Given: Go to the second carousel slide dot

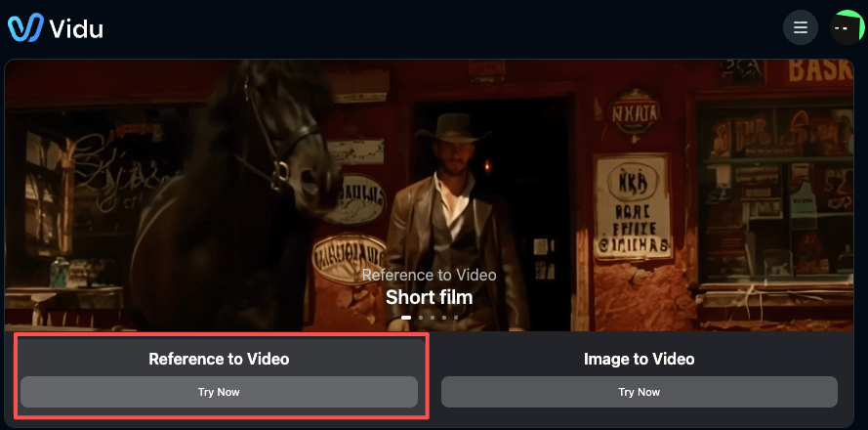Looking at the screenshot, I should (x=420, y=318).
